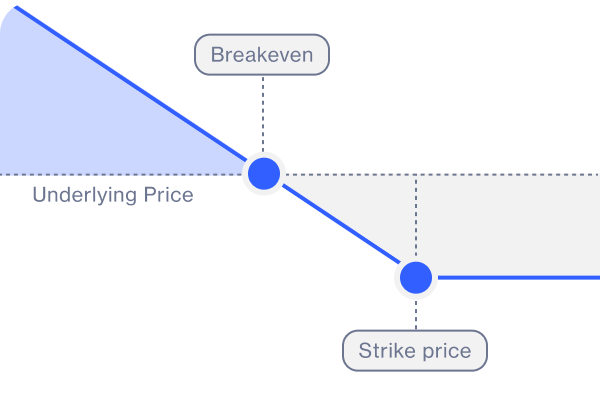Click the dashed connector above Strike price label
This screenshot has height=401, width=600.
tap(416, 315)
